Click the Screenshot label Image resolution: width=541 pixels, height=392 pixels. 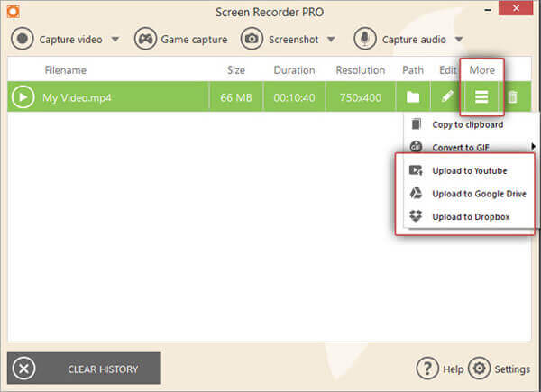pos(294,40)
